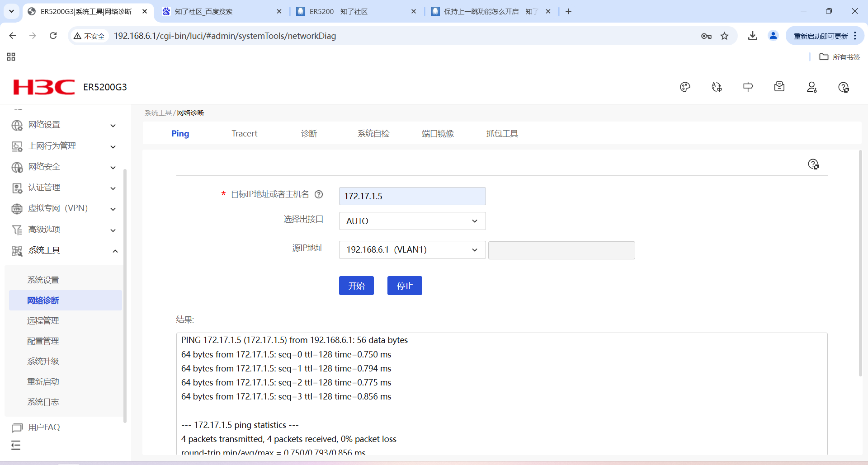Switch to the 端口镜像 tab
Screen dimensions: 868x465
tap(438, 134)
